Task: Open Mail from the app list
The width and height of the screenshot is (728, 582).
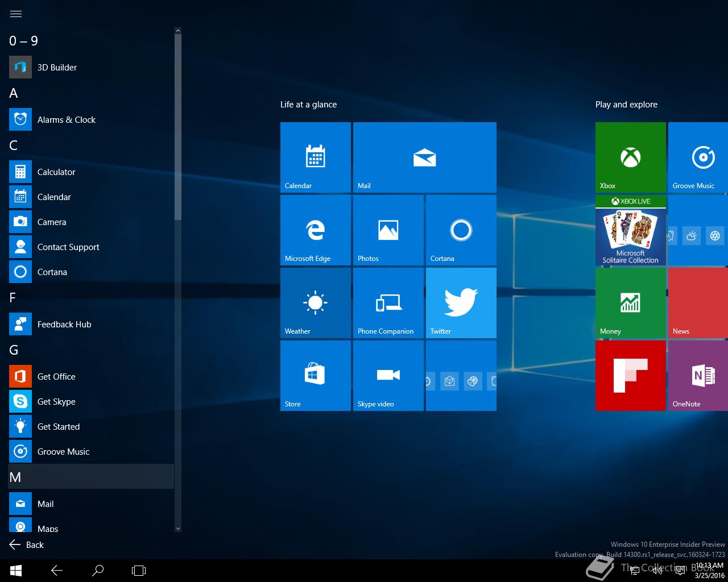Action: click(x=91, y=504)
